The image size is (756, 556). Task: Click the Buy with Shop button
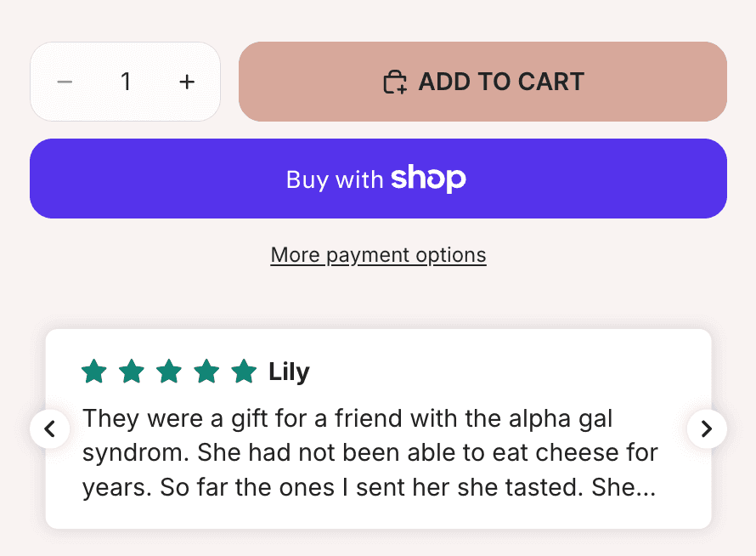coord(378,179)
